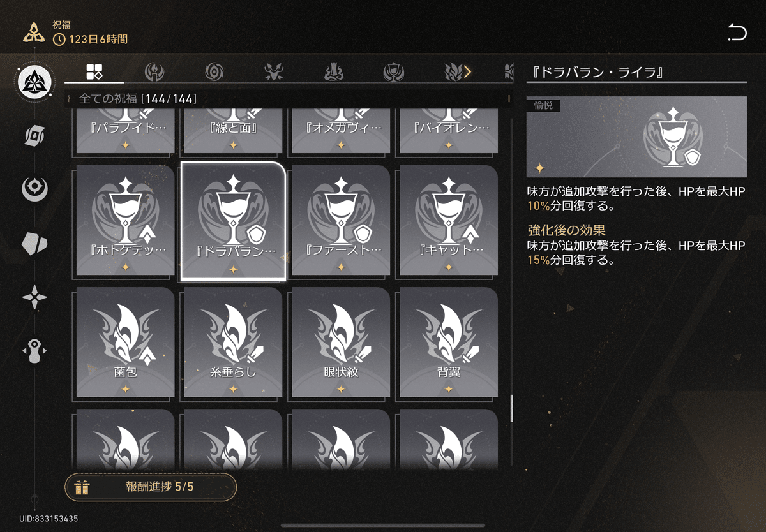
Task: Click the return arrow icon at top right
Action: tap(737, 32)
